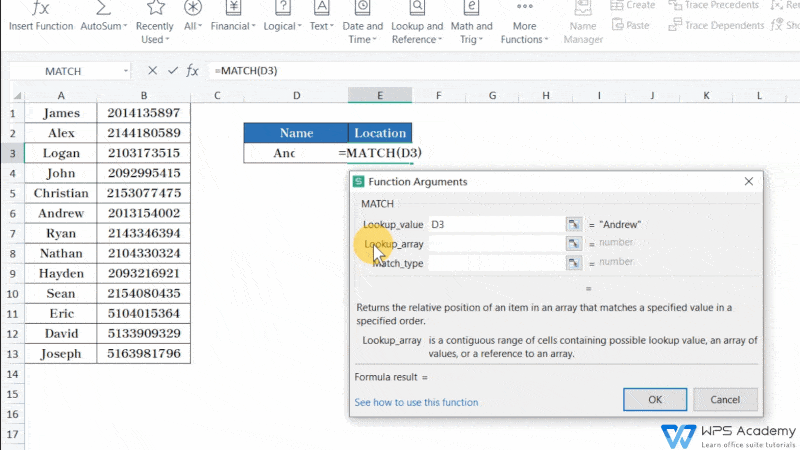Viewport: 800px width, 450px height.
Task: Open 'See how to use this function' link
Action: [416, 402]
